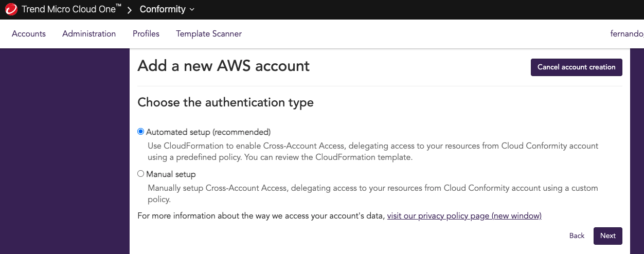Open the Administration menu item

(89, 34)
